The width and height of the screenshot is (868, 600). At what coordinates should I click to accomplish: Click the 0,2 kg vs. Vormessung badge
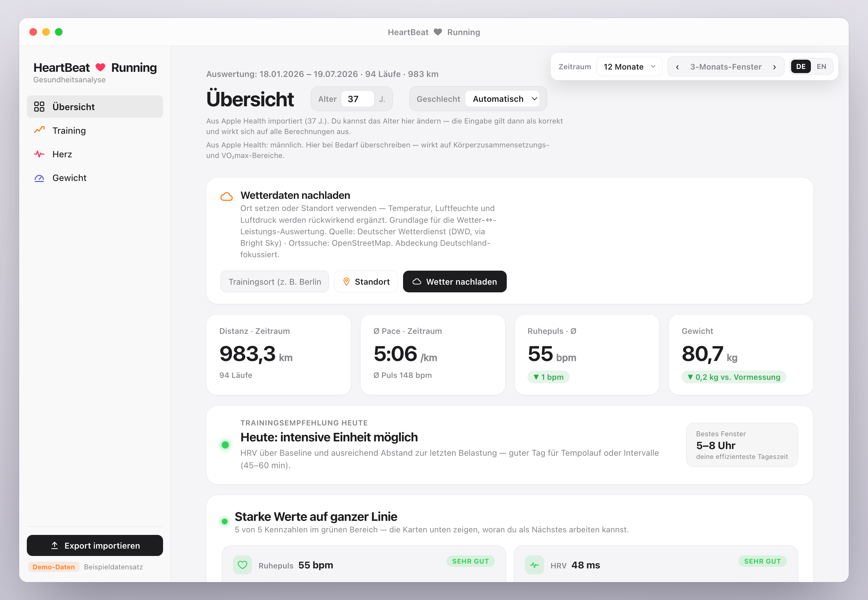(x=733, y=377)
